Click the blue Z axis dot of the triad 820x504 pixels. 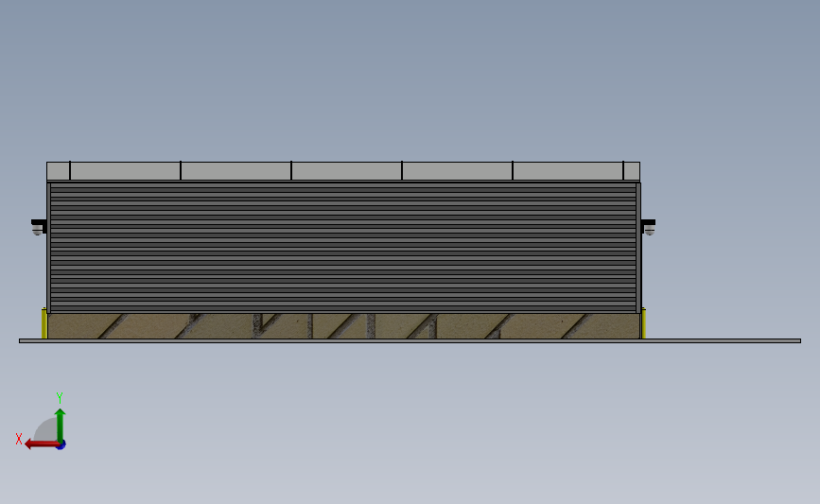click(61, 445)
